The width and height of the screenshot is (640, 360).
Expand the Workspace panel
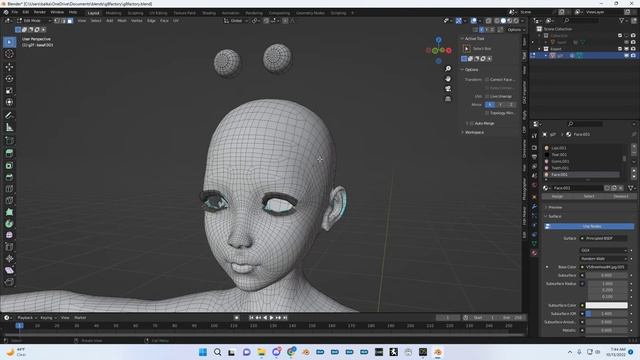tap(473, 132)
